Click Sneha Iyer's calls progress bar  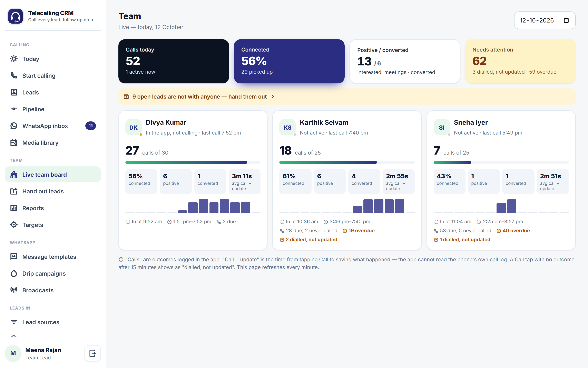[501, 162]
